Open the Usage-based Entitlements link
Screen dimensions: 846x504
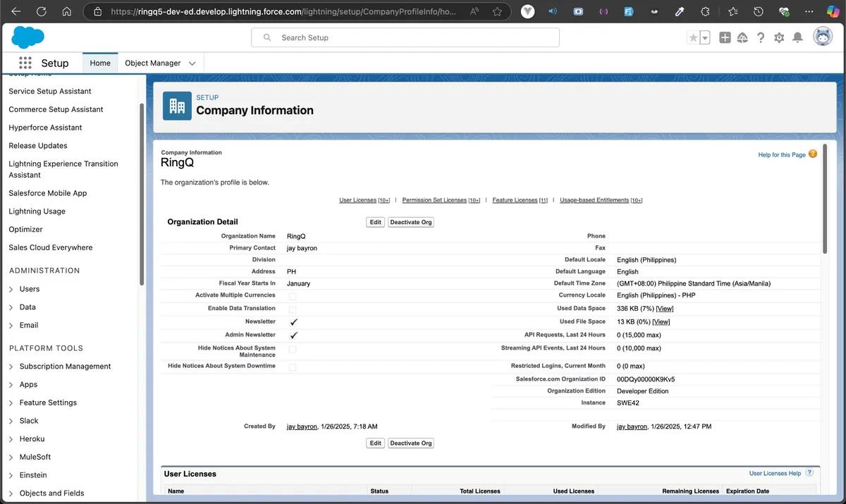point(594,200)
